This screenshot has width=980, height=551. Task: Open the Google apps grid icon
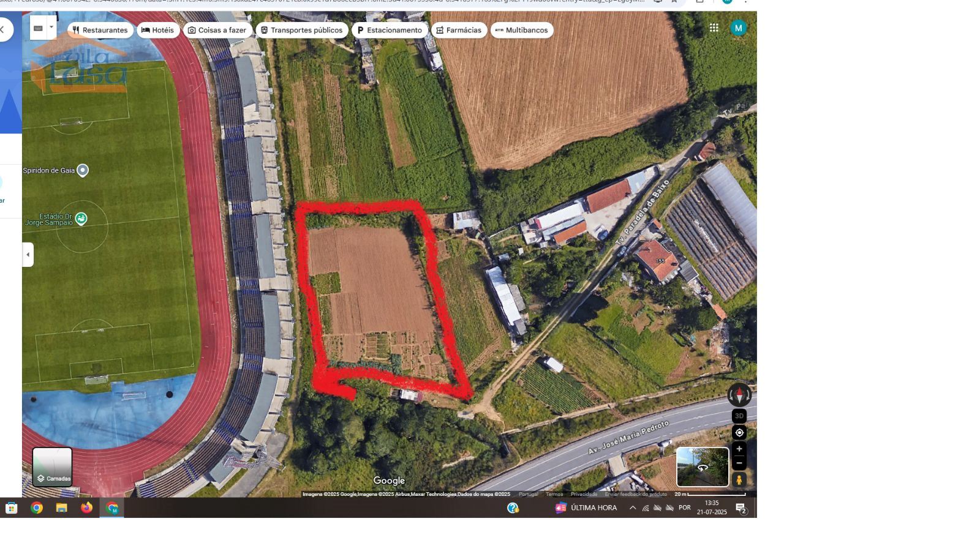(714, 28)
